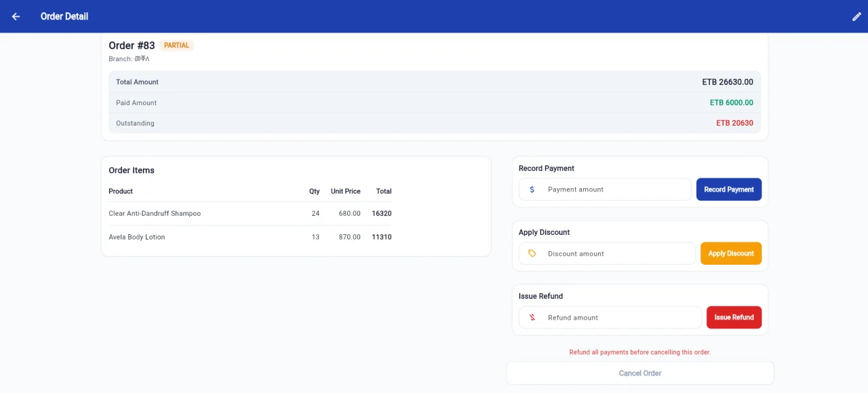Submit with the blue Record Payment button

[x=729, y=189]
